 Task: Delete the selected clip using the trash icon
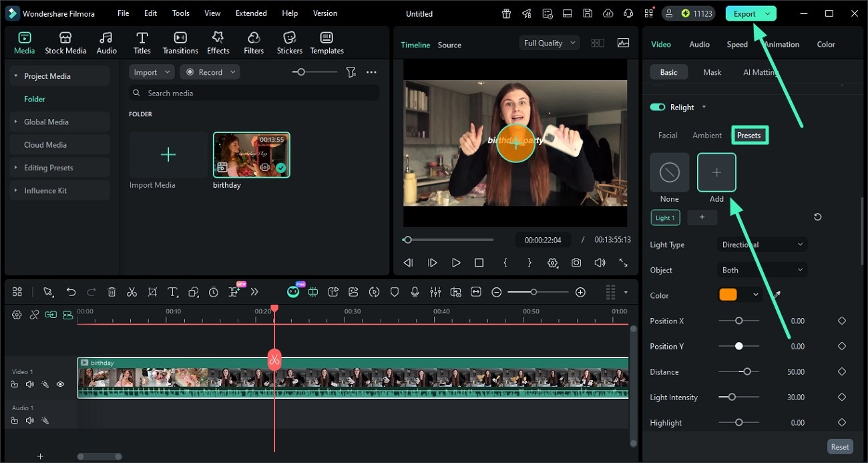(112, 292)
